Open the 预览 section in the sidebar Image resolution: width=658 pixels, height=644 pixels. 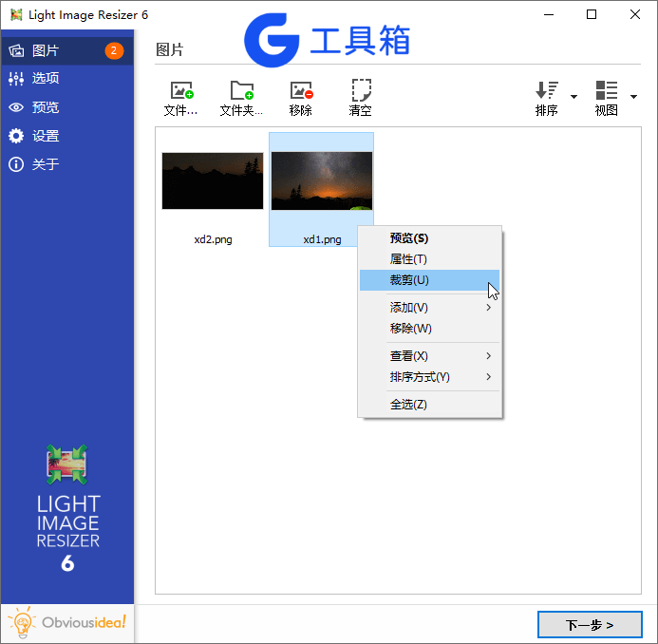pyautogui.click(x=67, y=107)
